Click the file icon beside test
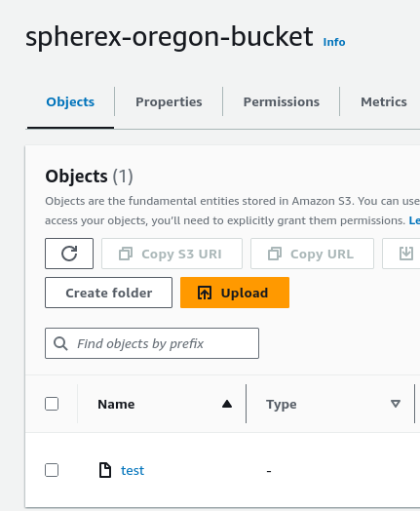The width and height of the screenshot is (420, 511). click(x=105, y=470)
